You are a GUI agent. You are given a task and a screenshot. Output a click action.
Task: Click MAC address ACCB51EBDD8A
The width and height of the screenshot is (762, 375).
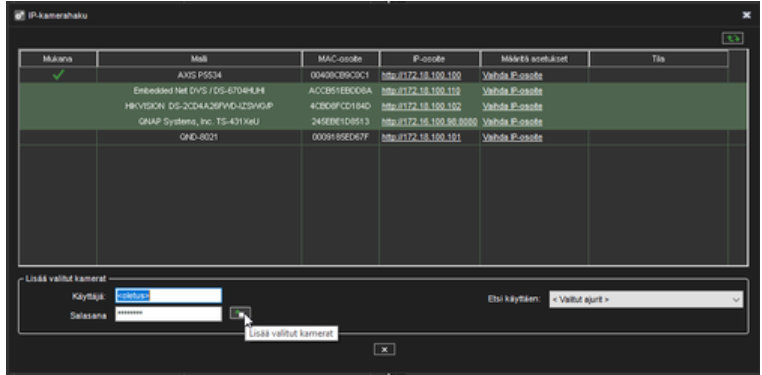coord(340,91)
